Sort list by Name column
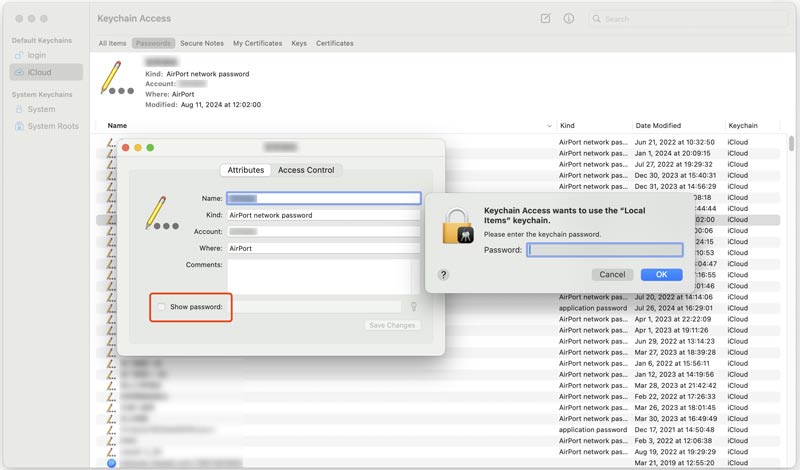Viewport: 800px width, 470px height. click(117, 126)
